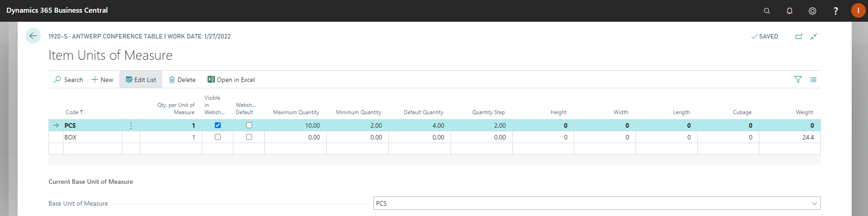The image size is (868, 216).
Task: Click the empty new row code cell
Action: [92, 149]
